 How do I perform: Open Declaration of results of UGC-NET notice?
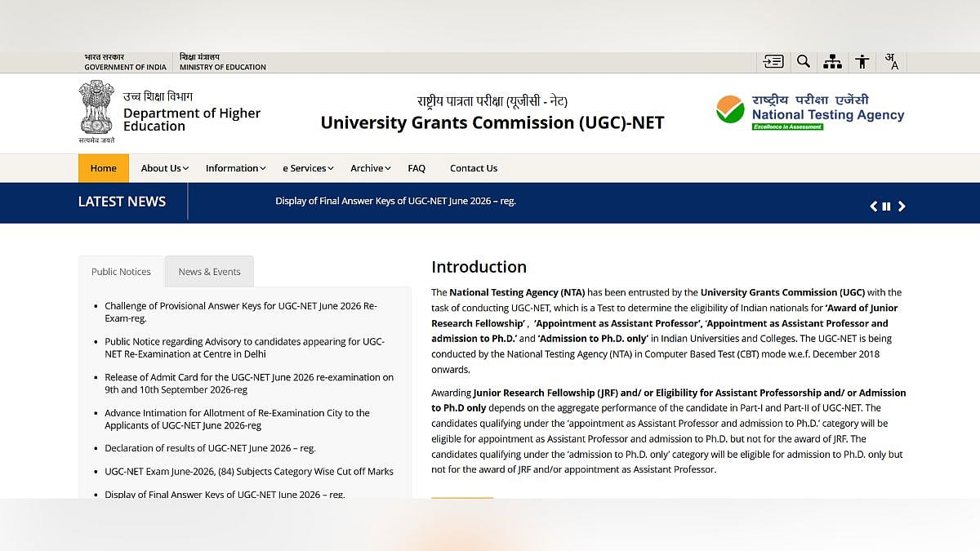pyautogui.click(x=210, y=448)
